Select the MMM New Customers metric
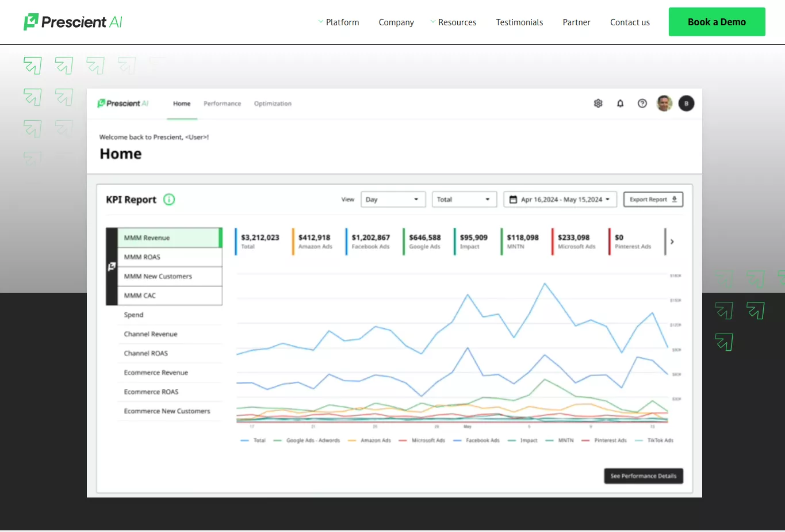 point(158,276)
